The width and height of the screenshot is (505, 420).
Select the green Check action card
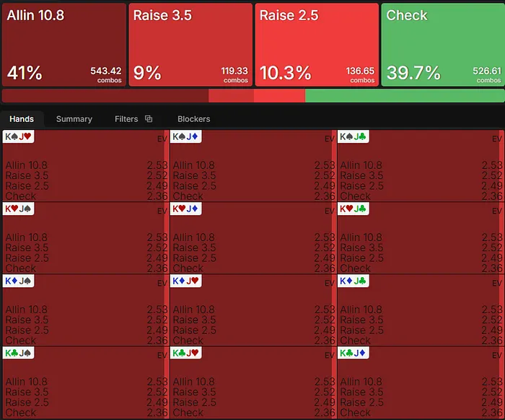point(443,45)
